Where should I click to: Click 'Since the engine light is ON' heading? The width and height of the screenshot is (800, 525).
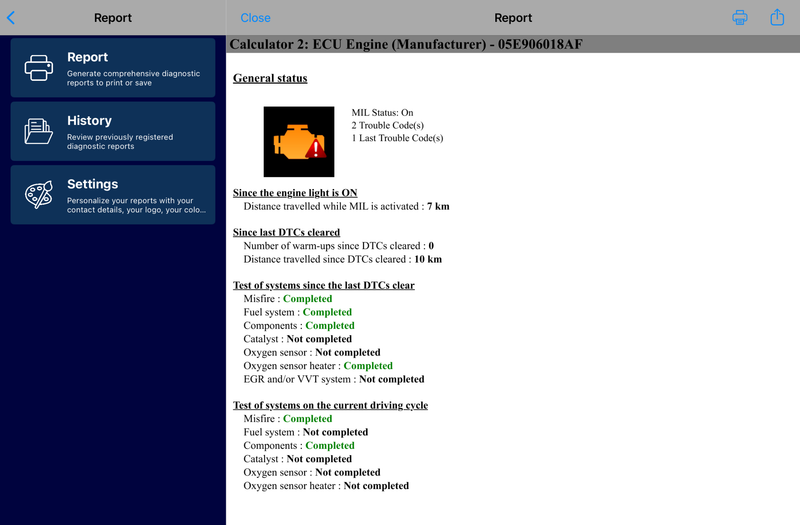(295, 193)
